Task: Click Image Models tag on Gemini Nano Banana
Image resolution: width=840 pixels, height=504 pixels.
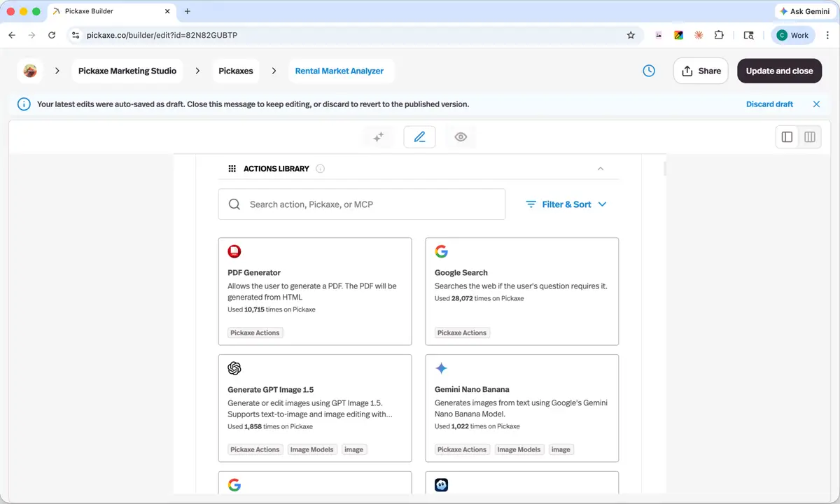Action: tap(519, 449)
